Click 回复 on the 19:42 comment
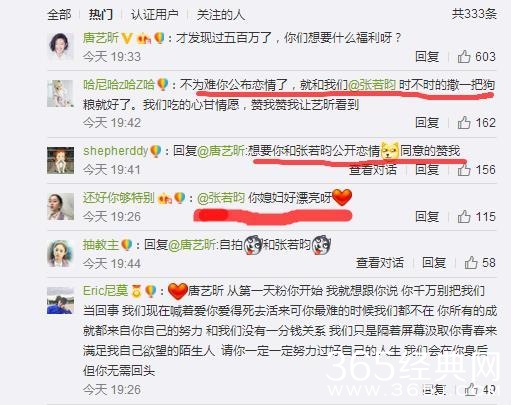 tap(427, 123)
